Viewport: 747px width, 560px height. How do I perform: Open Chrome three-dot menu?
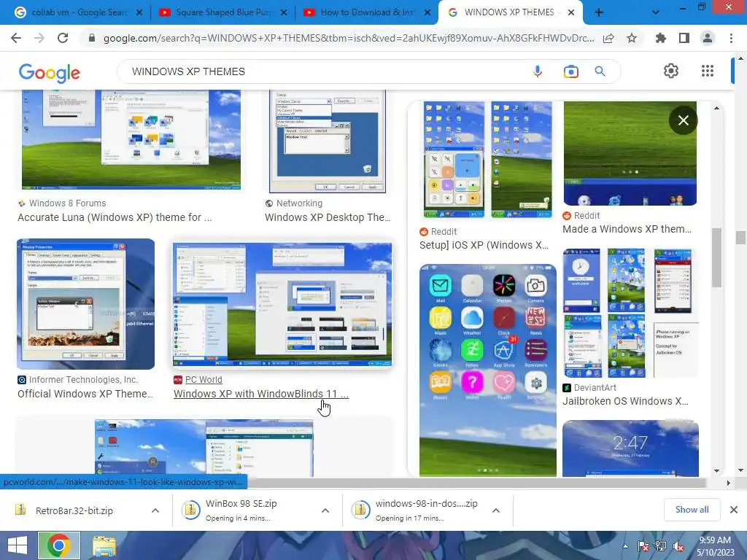[731, 38]
